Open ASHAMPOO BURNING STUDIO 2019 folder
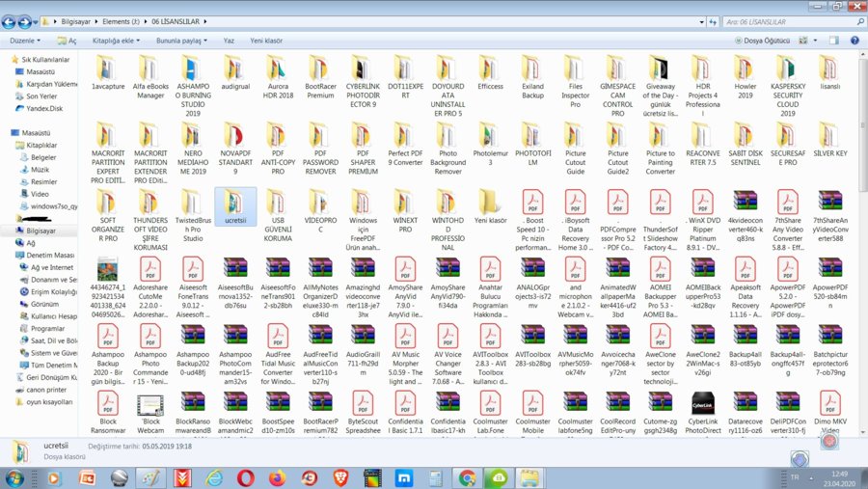 pyautogui.click(x=193, y=86)
